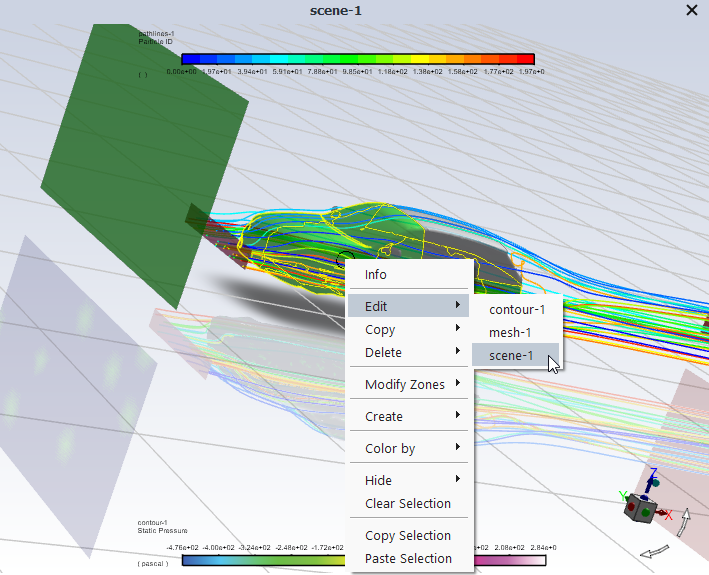
Task: Expand the Edit submenu arrow
Action: pyautogui.click(x=458, y=306)
